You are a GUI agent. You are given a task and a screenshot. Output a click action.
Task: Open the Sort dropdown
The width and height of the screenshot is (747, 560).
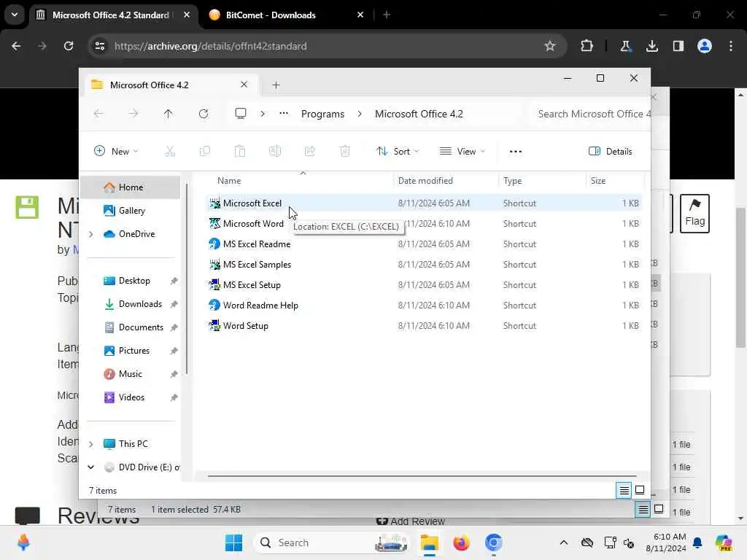[398, 152]
